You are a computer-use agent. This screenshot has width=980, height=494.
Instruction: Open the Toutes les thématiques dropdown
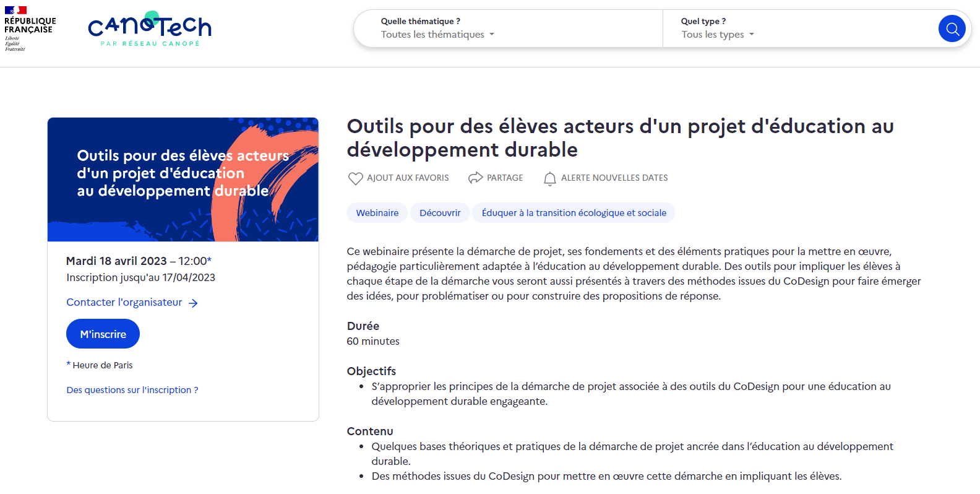tap(437, 35)
